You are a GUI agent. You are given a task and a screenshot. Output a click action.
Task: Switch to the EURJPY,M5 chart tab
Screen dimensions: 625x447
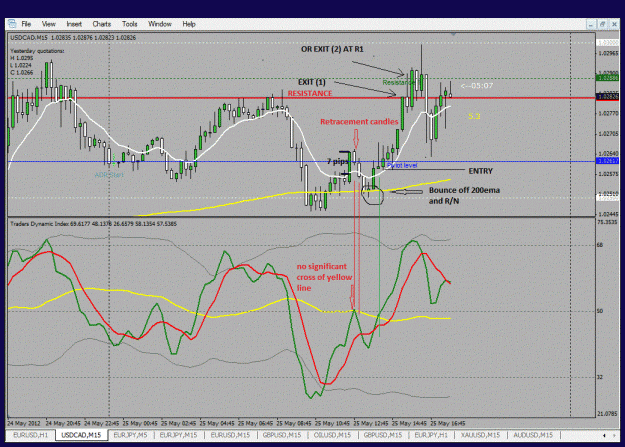[x=130, y=435]
